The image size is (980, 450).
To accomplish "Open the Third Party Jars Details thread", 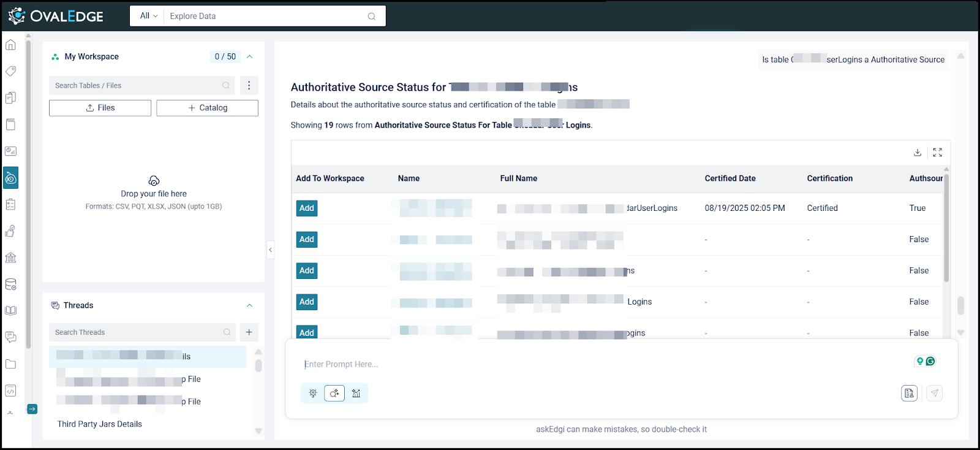I will 100,424.
